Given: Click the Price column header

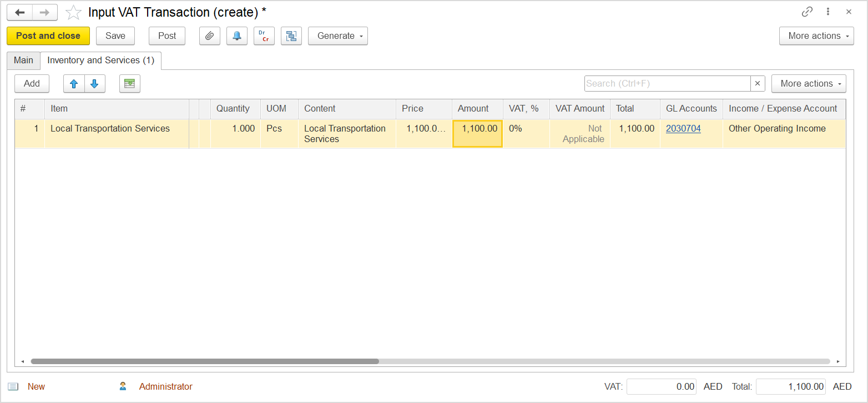Looking at the screenshot, I should (423, 109).
